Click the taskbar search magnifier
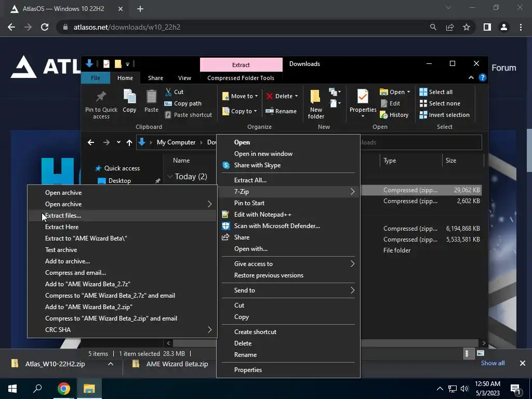Screen dimensions: 532x399 [37, 389]
